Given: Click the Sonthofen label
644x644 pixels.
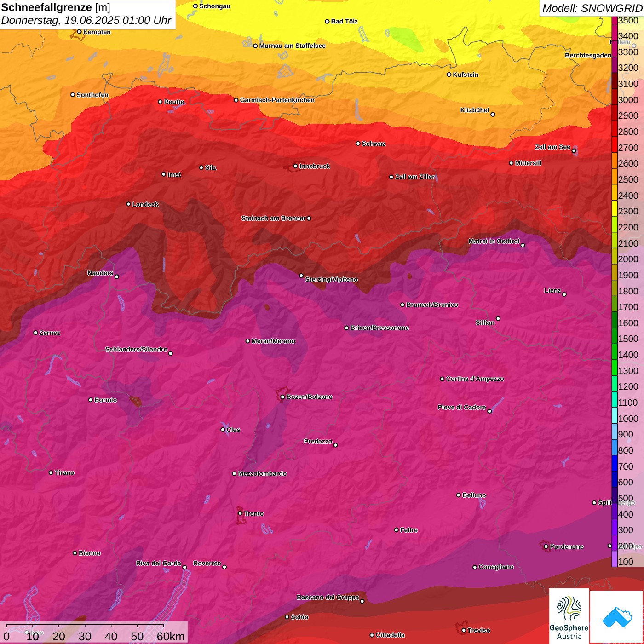Looking at the screenshot, I should [92, 95].
